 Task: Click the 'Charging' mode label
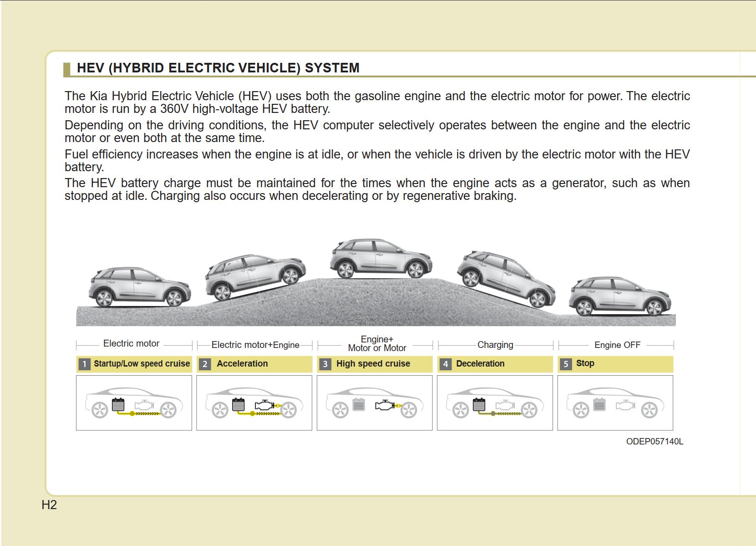click(495, 345)
